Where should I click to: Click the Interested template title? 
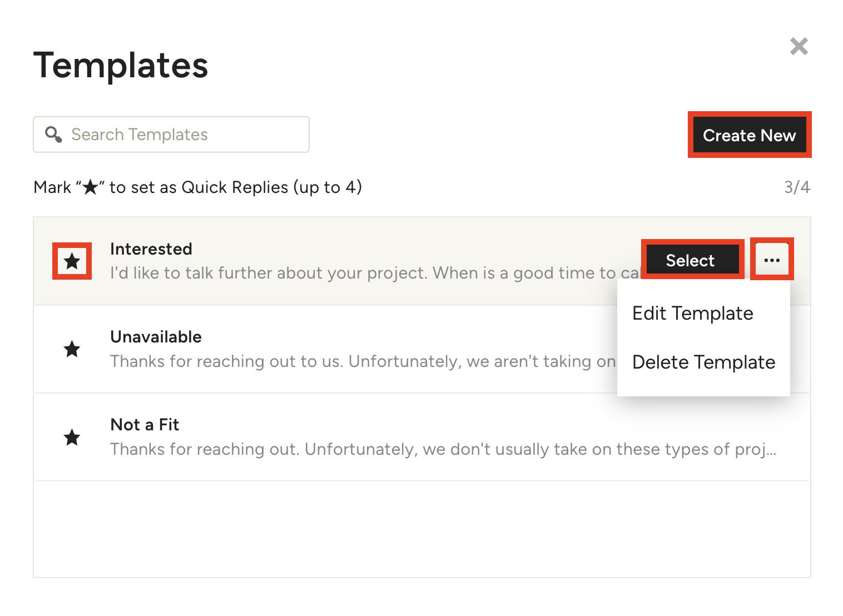(x=151, y=249)
